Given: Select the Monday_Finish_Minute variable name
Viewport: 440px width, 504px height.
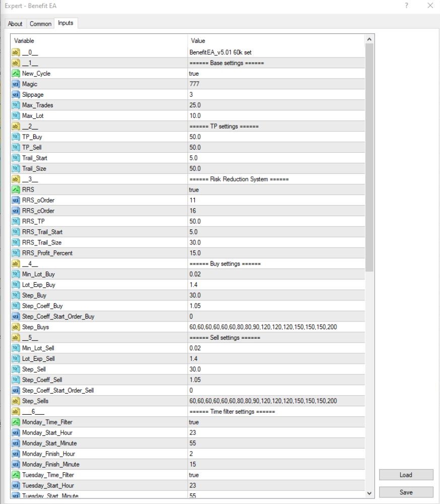Looking at the screenshot, I should [51, 465].
